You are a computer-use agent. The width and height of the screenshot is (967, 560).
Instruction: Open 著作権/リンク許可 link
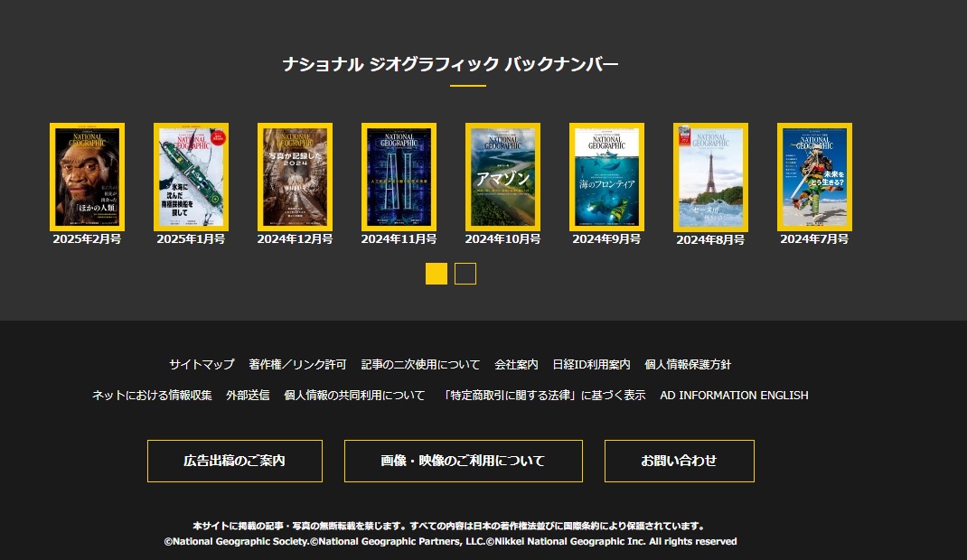[298, 365]
